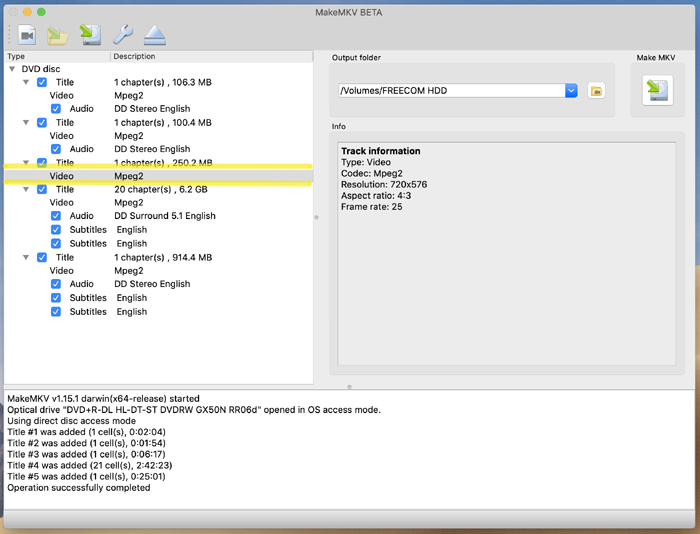Click the 'Frame rate: 25' info line
The width and height of the screenshot is (700, 534).
(x=371, y=207)
